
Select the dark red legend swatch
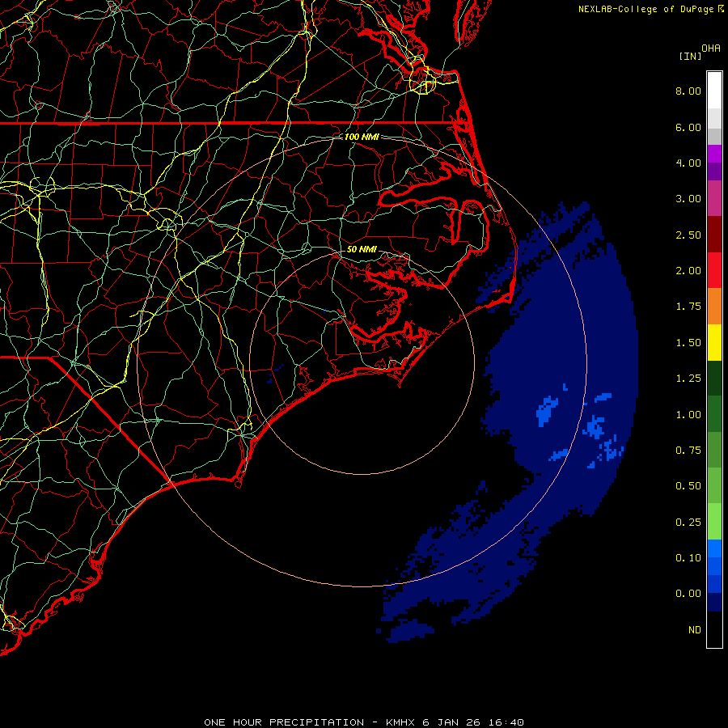714,235
